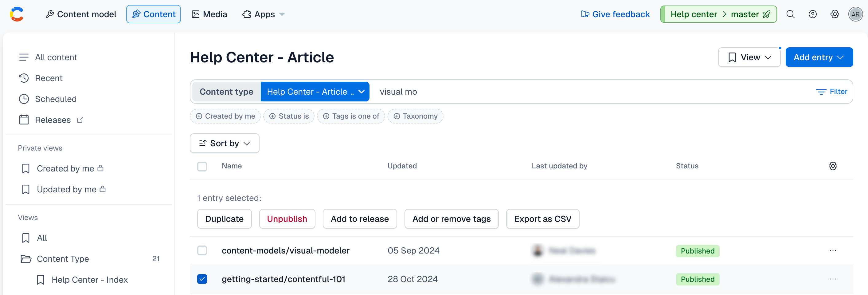Open the View dropdown
The width and height of the screenshot is (868, 295).
[x=749, y=57]
